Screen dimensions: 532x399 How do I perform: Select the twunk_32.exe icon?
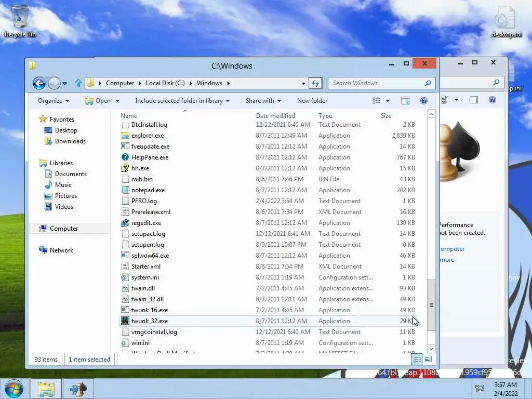125,321
